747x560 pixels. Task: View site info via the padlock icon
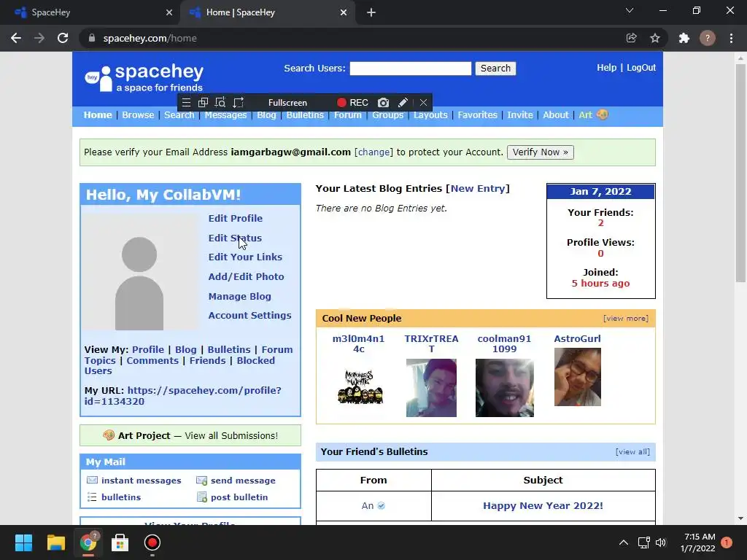pyautogui.click(x=92, y=38)
